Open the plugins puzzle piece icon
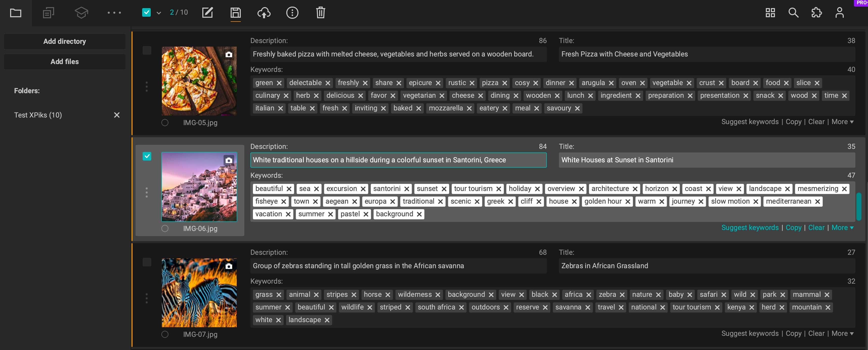The width and height of the screenshot is (868, 350). (816, 13)
